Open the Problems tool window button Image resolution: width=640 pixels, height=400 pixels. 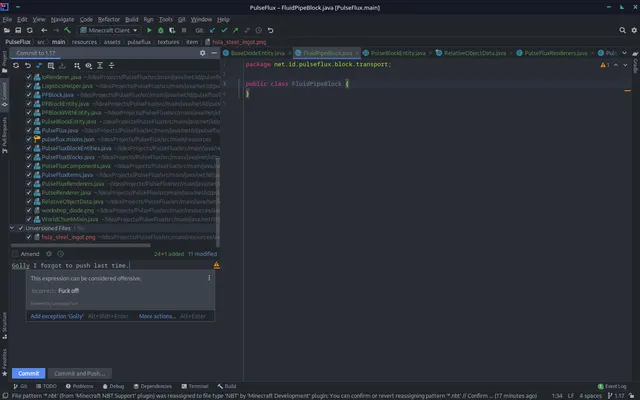79,386
